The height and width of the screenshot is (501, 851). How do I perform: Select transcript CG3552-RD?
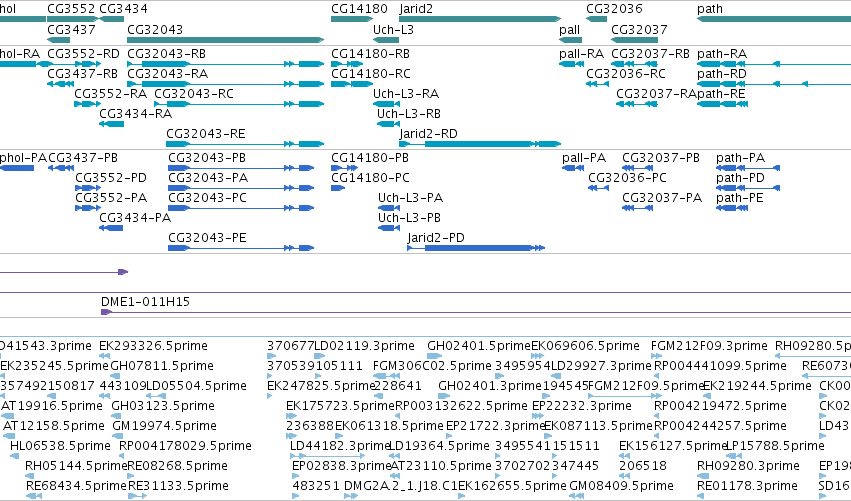84,54
